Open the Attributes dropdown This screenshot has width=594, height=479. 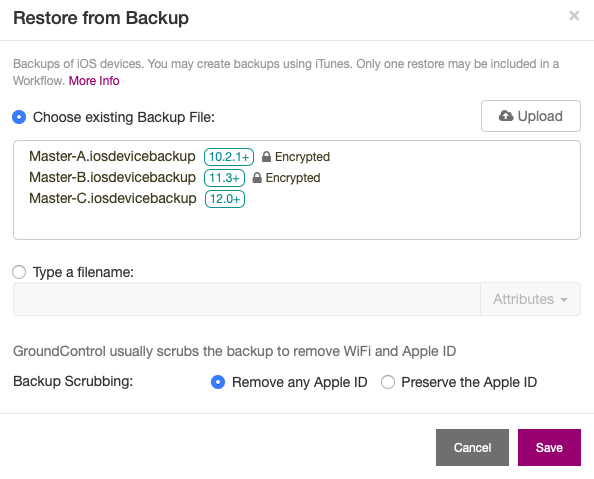[530, 299]
